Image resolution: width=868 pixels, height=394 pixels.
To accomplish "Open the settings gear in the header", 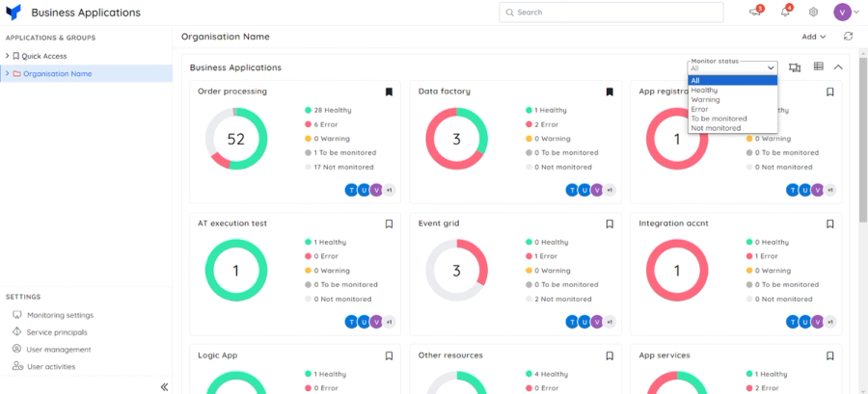I will click(x=813, y=13).
